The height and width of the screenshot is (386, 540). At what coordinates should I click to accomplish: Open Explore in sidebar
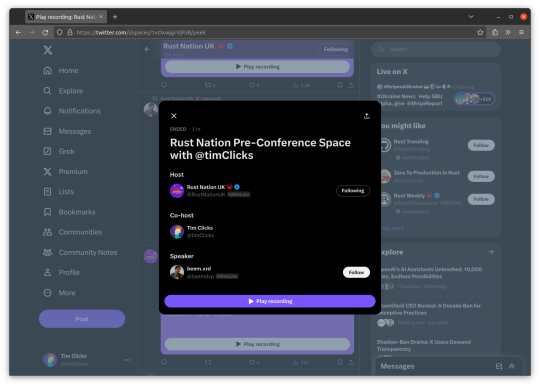63,91
